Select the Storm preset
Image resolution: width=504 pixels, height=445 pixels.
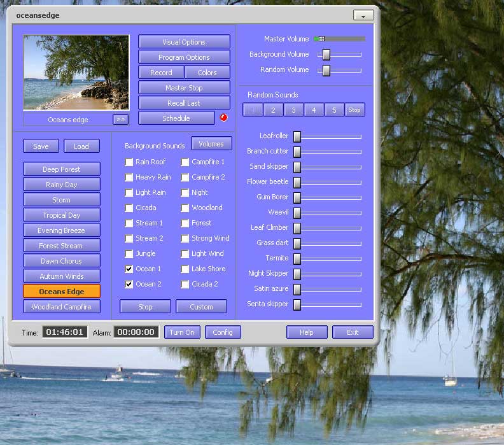coord(62,200)
